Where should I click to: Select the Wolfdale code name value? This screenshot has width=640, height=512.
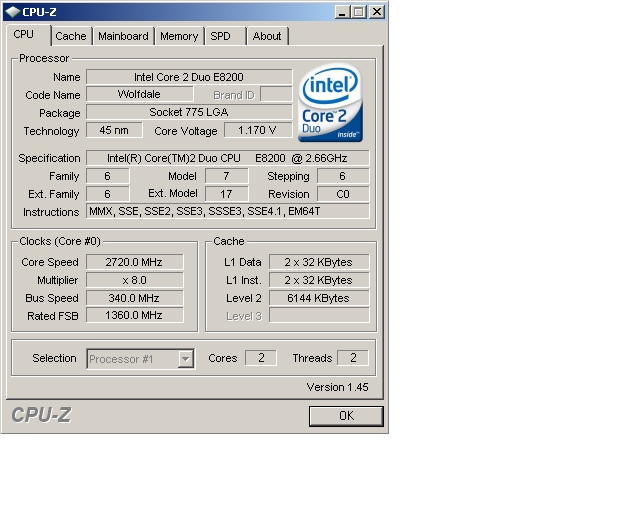click(140, 94)
